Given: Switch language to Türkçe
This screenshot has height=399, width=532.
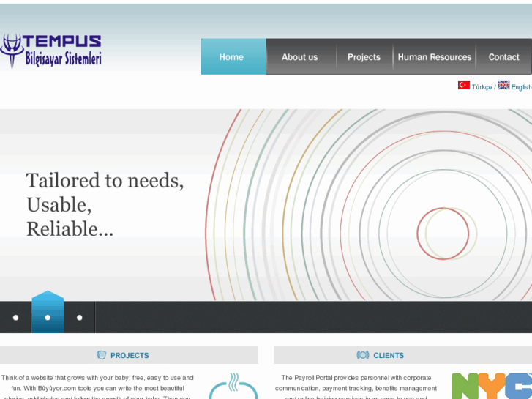Looking at the screenshot, I should [482, 87].
